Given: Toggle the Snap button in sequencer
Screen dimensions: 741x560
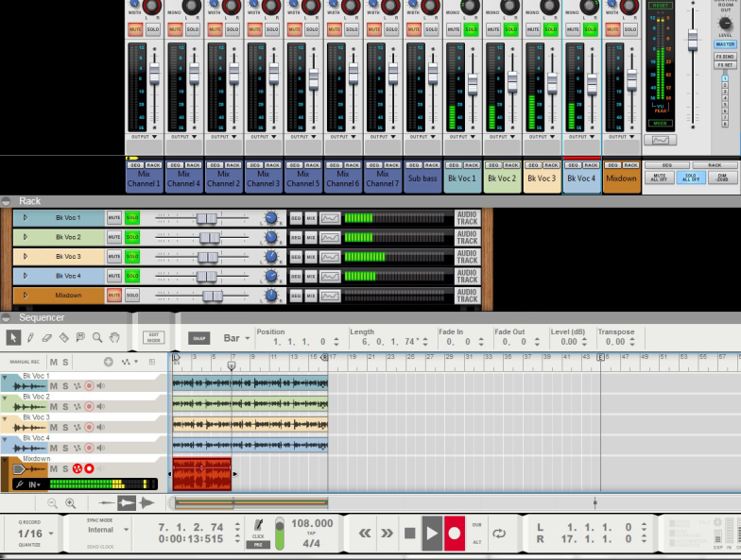Looking at the screenshot, I should [199, 337].
